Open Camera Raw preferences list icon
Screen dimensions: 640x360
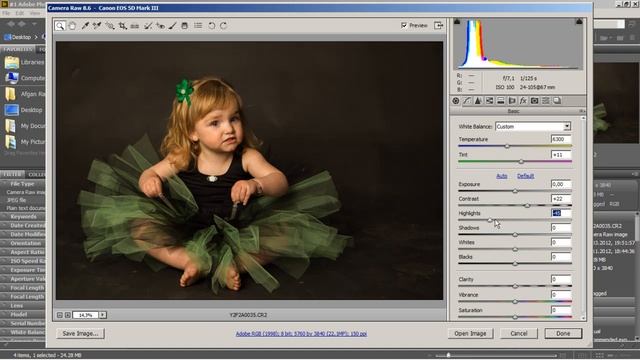198,26
